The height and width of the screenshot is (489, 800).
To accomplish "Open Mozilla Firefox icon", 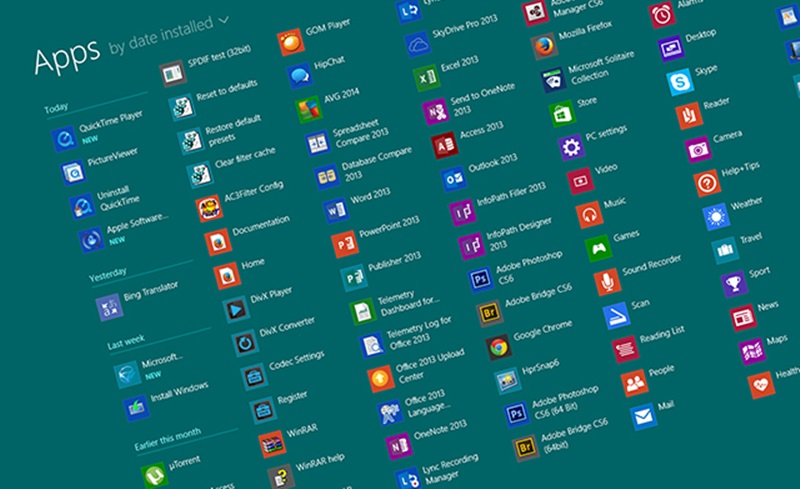I will tap(544, 46).
